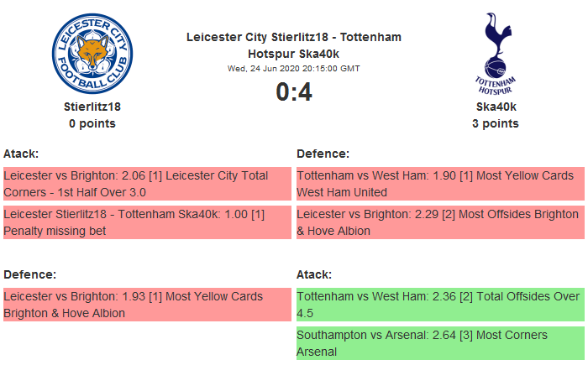Select the Most Yellow Cards West Ham bet
Screen dimensions: 588x386
tap(440, 184)
